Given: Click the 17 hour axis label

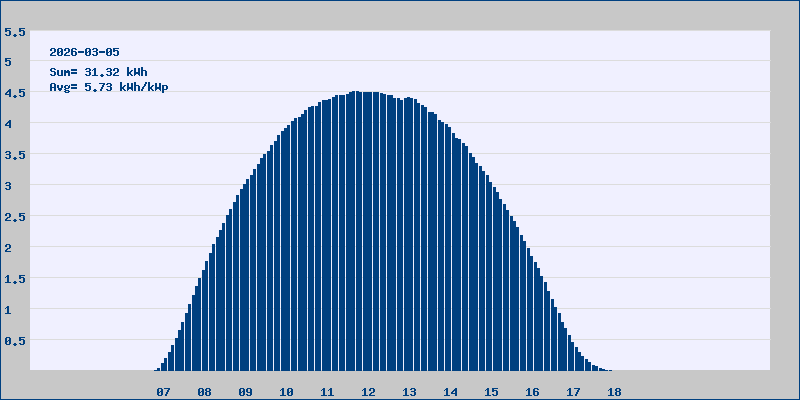Looking at the screenshot, I should 574,392.
